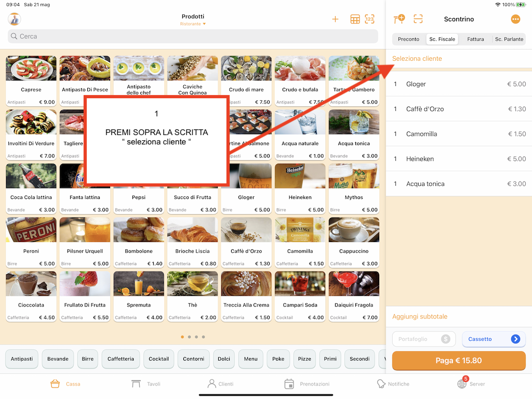Viewport: 532px width, 399px height.
Task: Add the Bombolone product
Action: tap(138, 243)
